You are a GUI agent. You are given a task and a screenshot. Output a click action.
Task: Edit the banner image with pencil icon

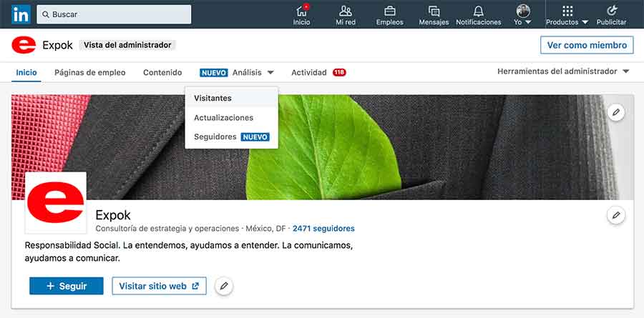(615, 112)
